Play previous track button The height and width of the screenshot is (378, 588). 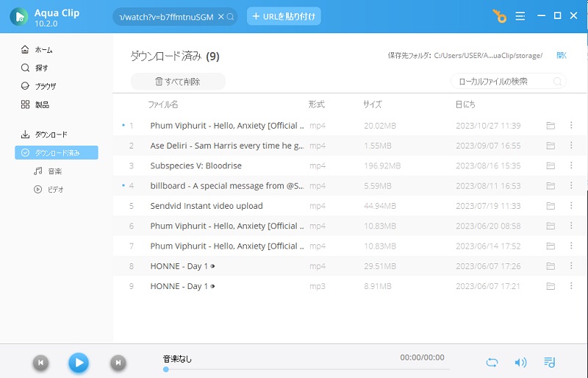tap(40, 363)
